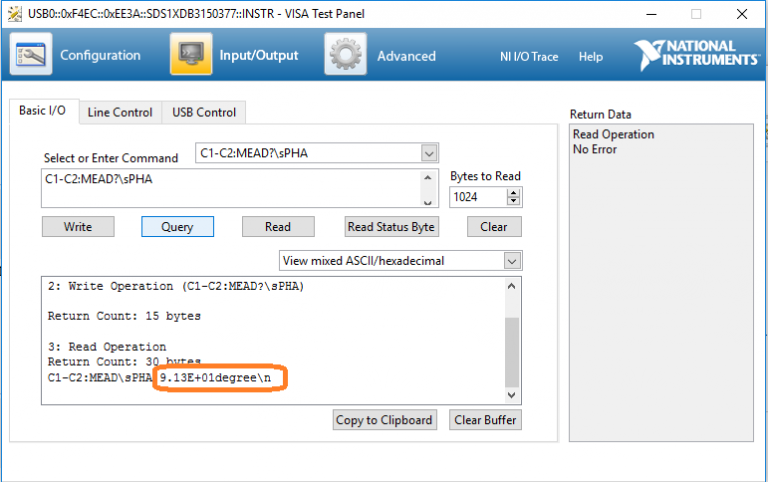Select the Basic I/O tab

coord(43,111)
